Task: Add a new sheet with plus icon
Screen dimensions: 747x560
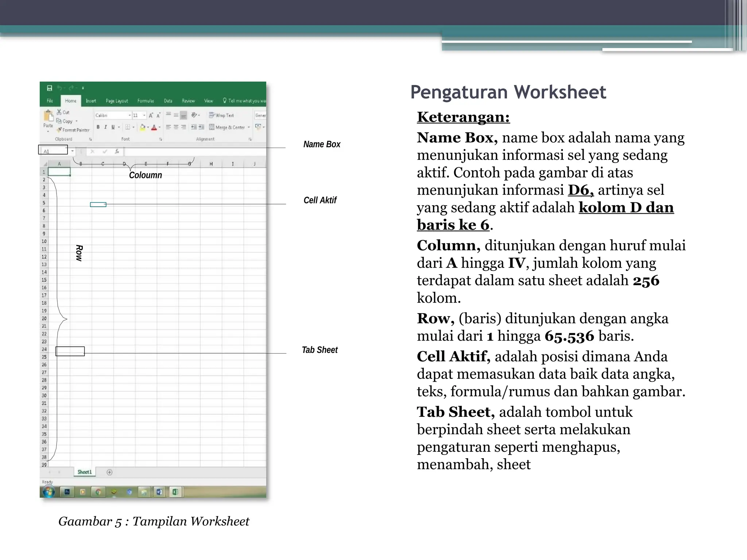Action: click(109, 472)
